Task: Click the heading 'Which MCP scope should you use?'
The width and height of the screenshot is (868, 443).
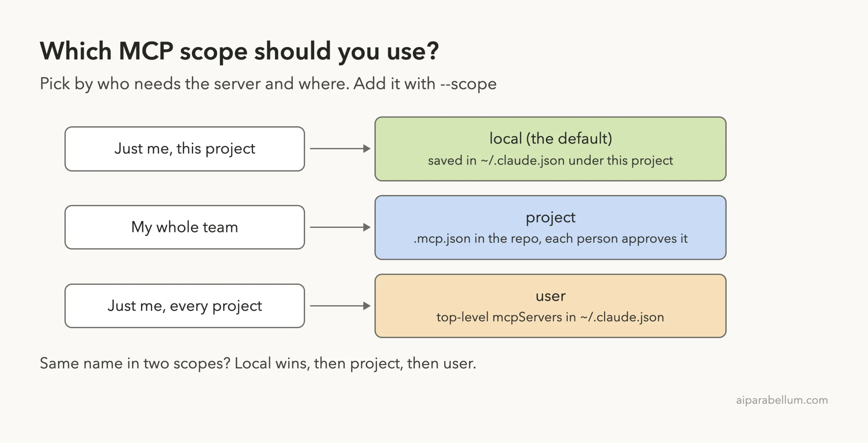Action: [x=239, y=51]
